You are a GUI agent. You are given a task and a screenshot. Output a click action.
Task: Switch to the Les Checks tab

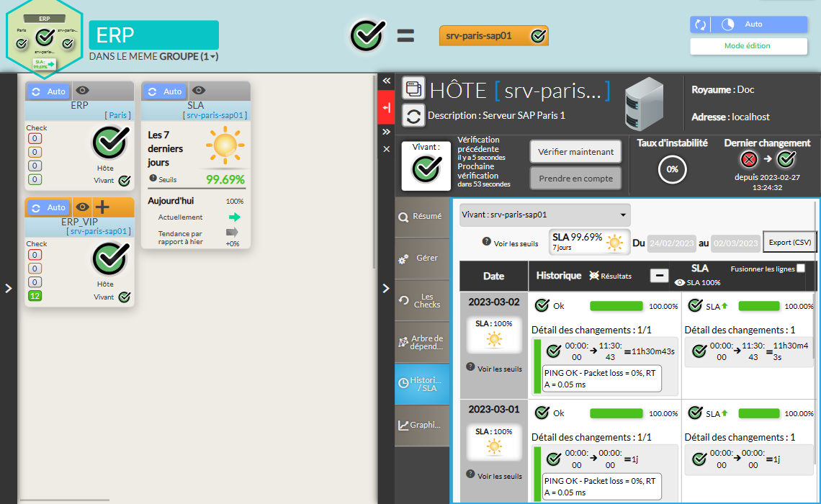pos(422,300)
